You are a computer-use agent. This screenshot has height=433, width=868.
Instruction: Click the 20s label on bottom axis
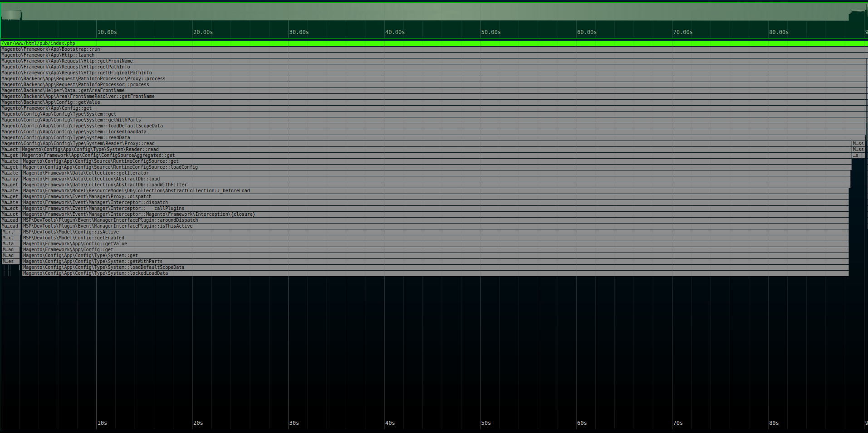[x=198, y=423]
